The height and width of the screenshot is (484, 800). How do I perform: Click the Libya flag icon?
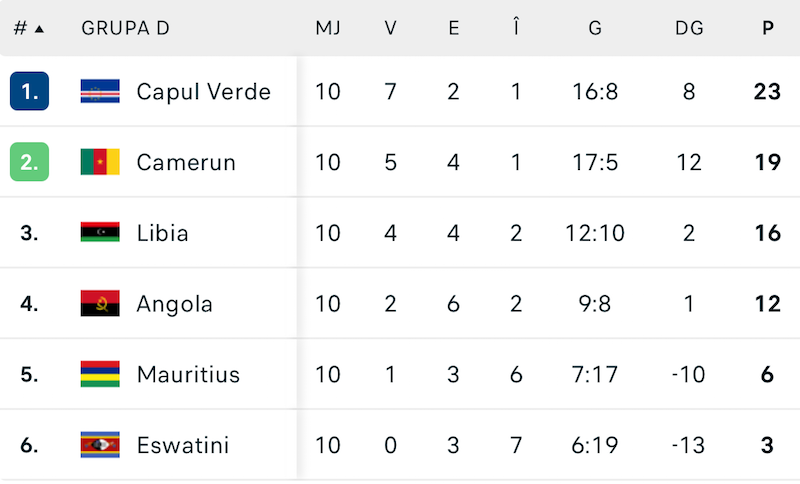click(x=100, y=233)
